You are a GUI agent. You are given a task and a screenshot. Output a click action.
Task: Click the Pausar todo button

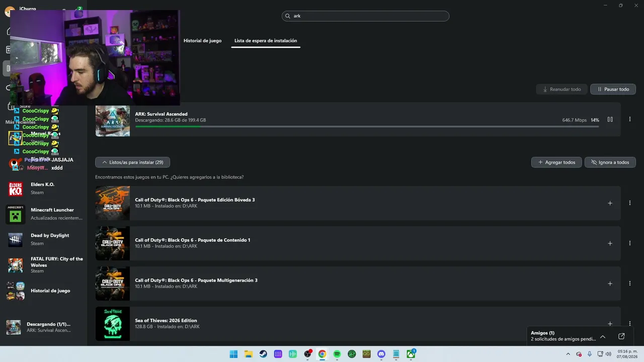(x=613, y=89)
